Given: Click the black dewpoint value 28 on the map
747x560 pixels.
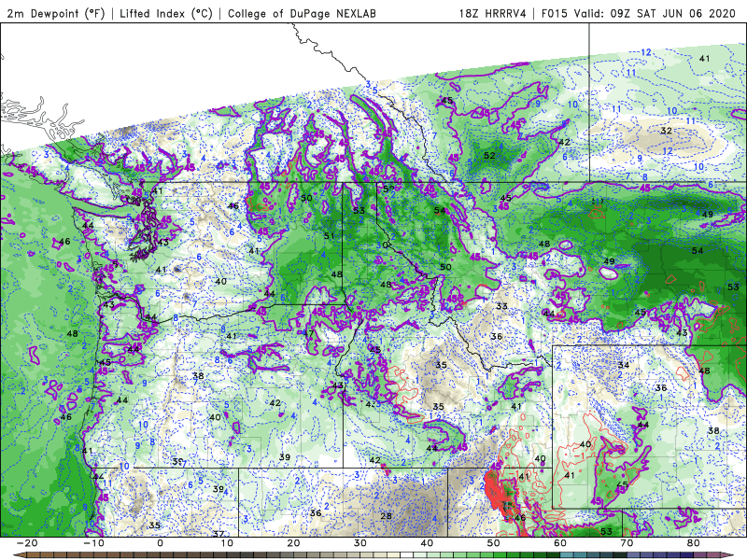Looking at the screenshot, I should 386,516.
